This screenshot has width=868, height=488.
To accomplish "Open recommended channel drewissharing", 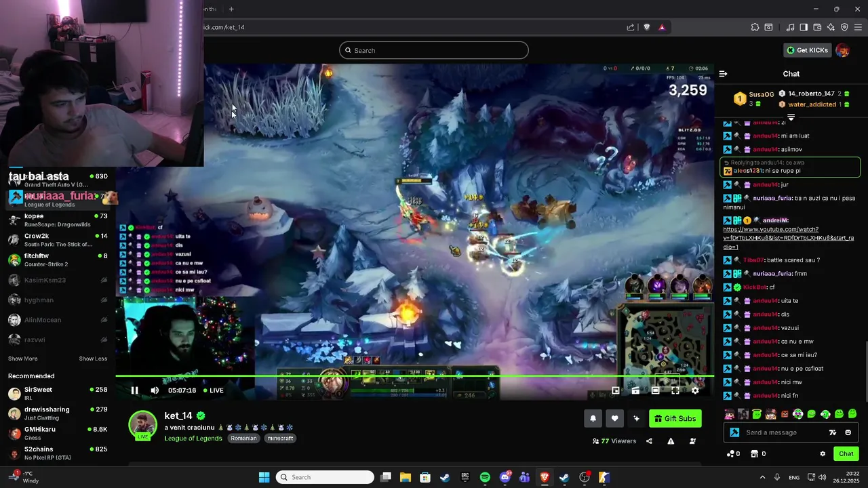I will coord(58,413).
